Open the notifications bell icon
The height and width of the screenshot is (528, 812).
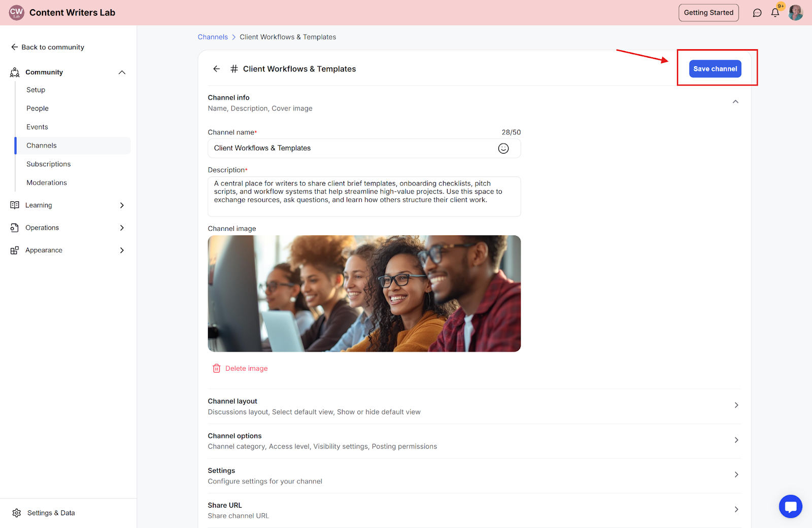(775, 13)
